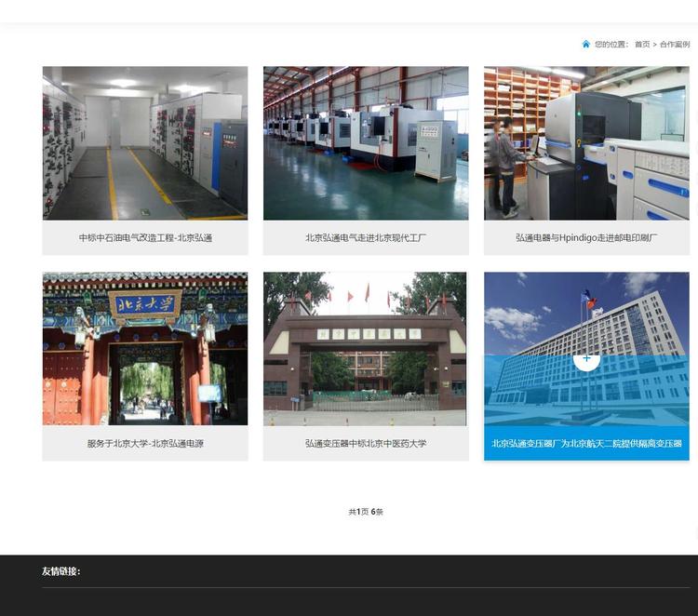Screen dimensions: 698x616
Task: Click the plus icon on the aerospace building image
Action: 586,358
